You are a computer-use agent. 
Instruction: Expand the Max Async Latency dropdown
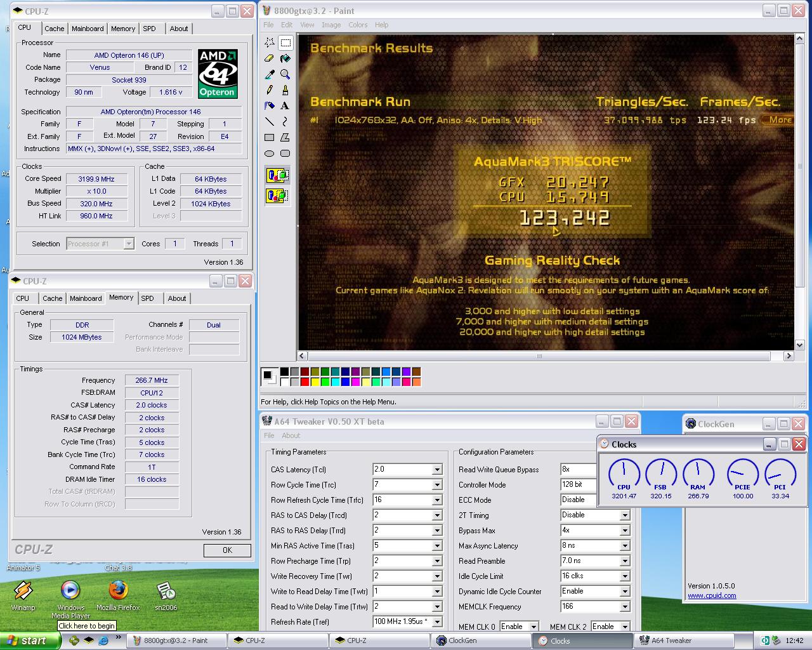625,546
